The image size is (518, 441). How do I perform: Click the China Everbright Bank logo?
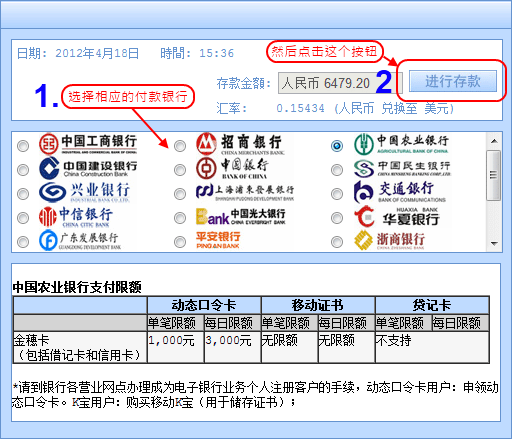pyautogui.click(x=241, y=216)
